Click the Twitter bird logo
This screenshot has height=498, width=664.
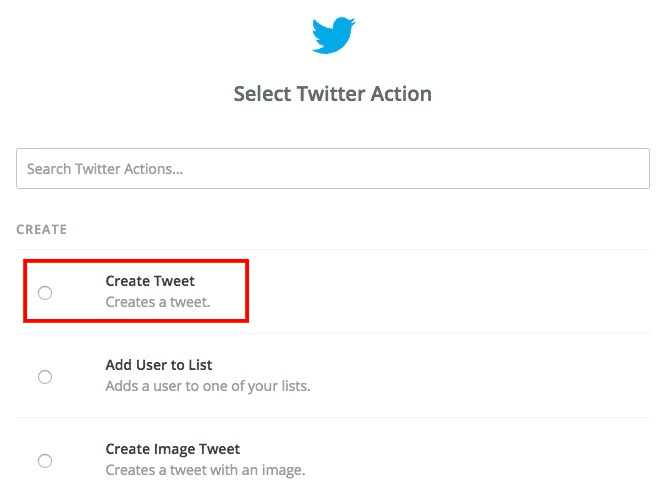click(x=332, y=37)
